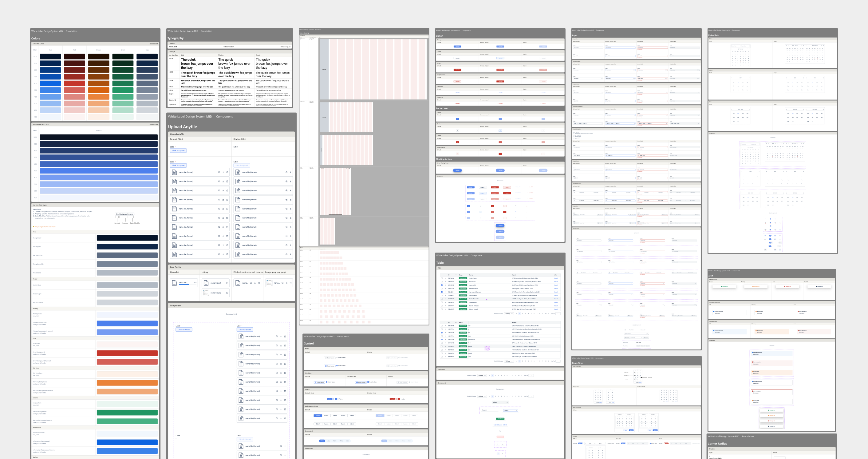Click document icon on Uploaded card showing 52%

[174, 283]
